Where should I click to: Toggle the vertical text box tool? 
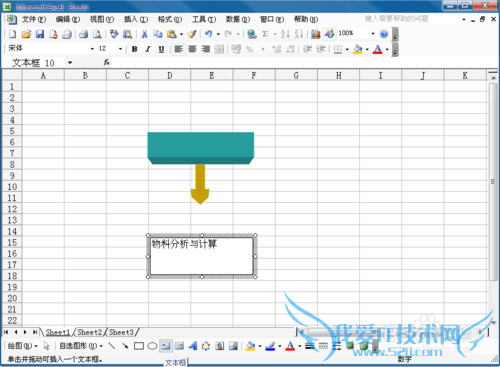point(179,346)
